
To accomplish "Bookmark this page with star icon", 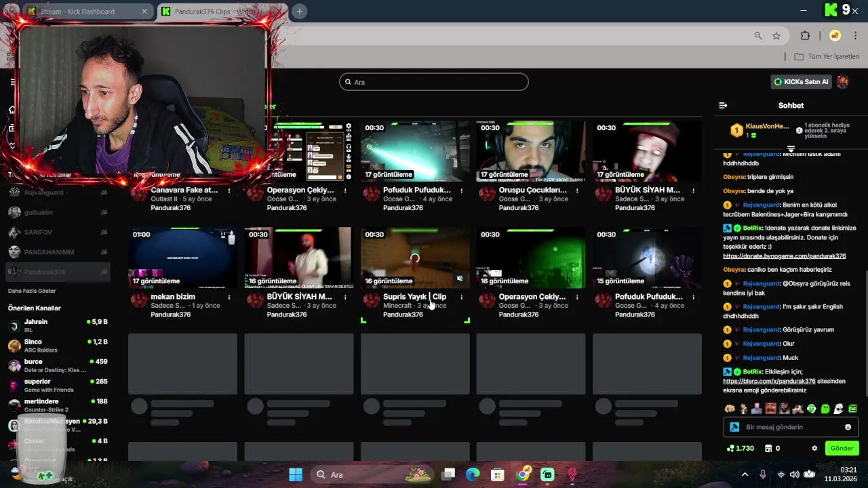I will coord(776,36).
